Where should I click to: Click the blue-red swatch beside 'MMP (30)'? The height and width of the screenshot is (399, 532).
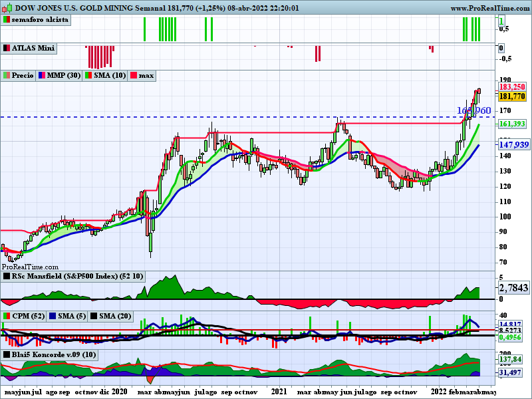click(x=42, y=75)
